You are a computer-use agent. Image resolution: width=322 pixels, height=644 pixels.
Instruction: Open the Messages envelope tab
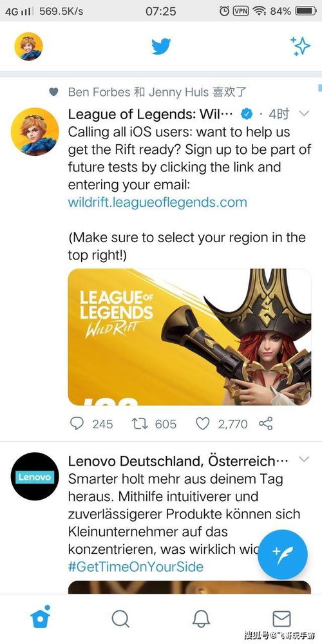point(282,618)
